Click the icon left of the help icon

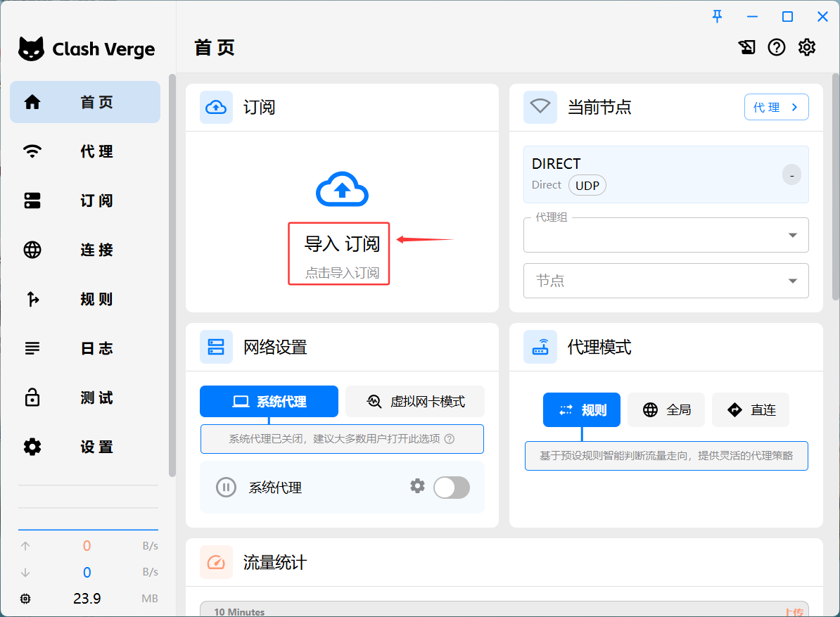[746, 47]
